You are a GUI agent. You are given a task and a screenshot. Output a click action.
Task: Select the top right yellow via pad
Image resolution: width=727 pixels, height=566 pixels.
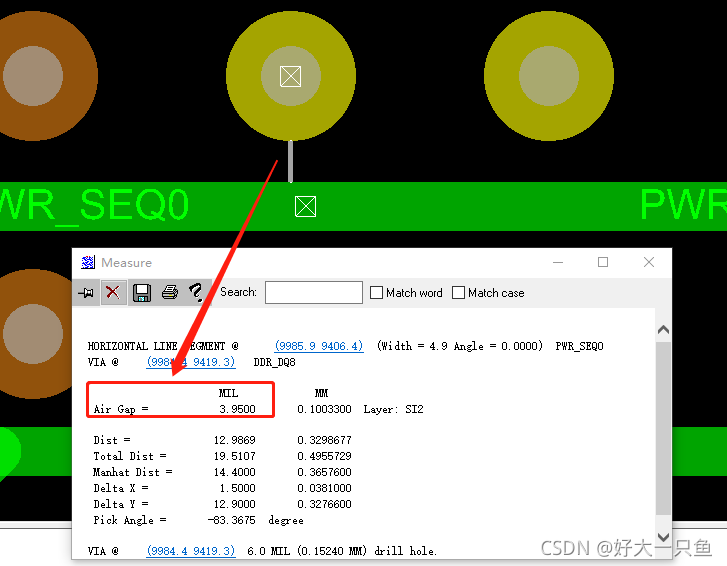(548, 76)
